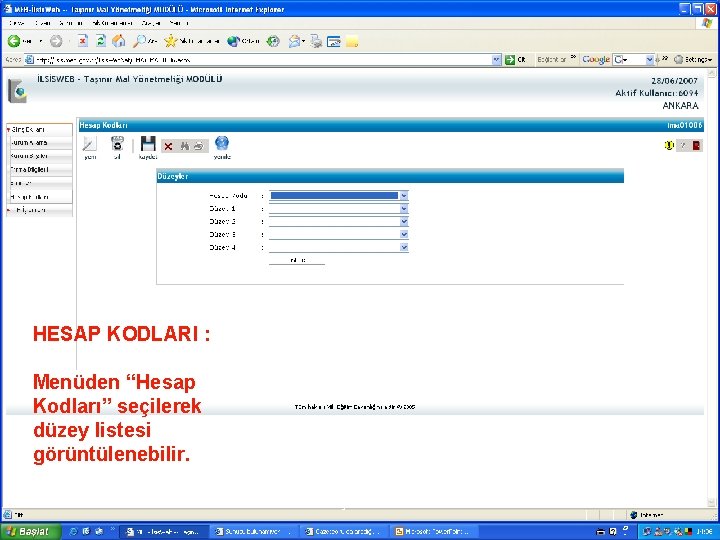The width and height of the screenshot is (720, 540).
Task: Click the red exit icon at far right
Action: [x=697, y=146]
